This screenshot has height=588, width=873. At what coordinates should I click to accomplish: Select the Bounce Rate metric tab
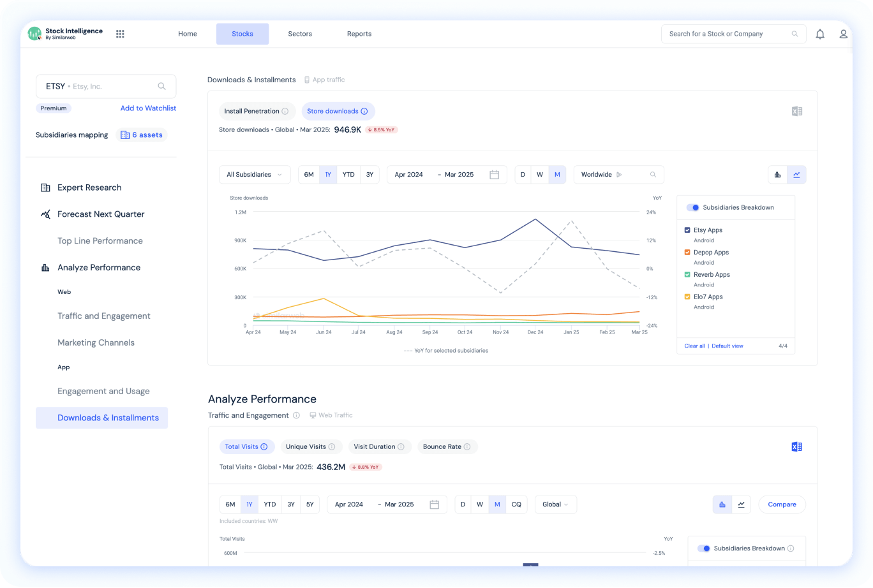point(447,446)
